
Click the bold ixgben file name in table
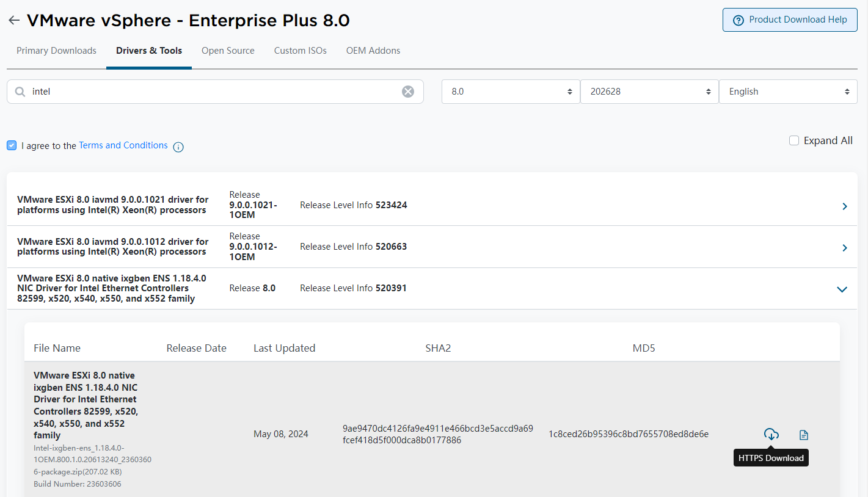86,405
